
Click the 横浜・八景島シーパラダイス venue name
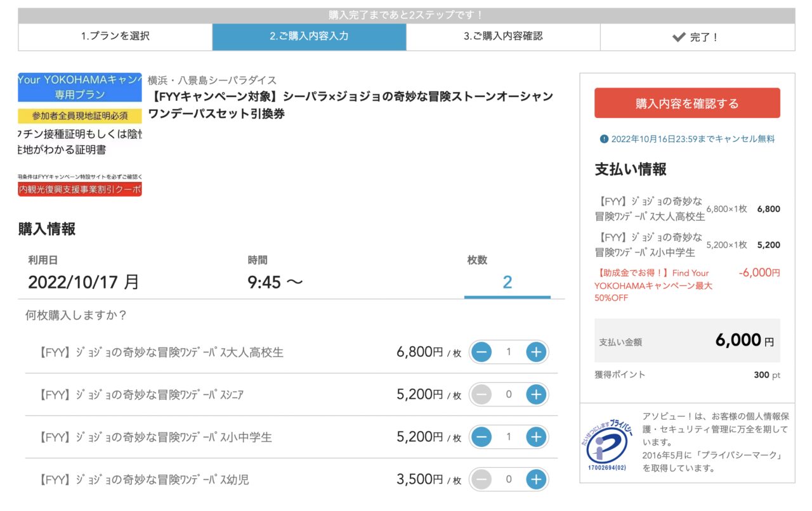[213, 80]
